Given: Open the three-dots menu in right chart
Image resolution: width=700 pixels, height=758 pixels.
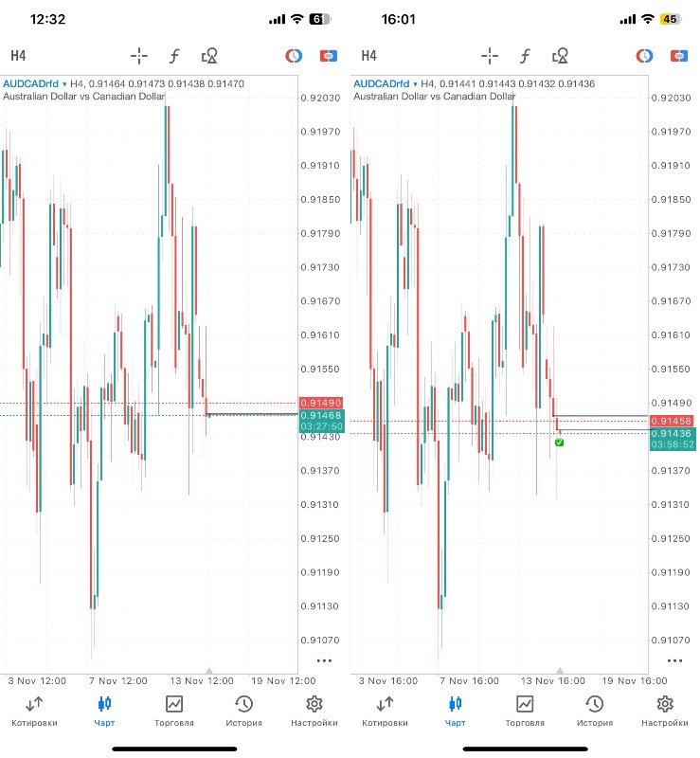Looking at the screenshot, I should (674, 660).
